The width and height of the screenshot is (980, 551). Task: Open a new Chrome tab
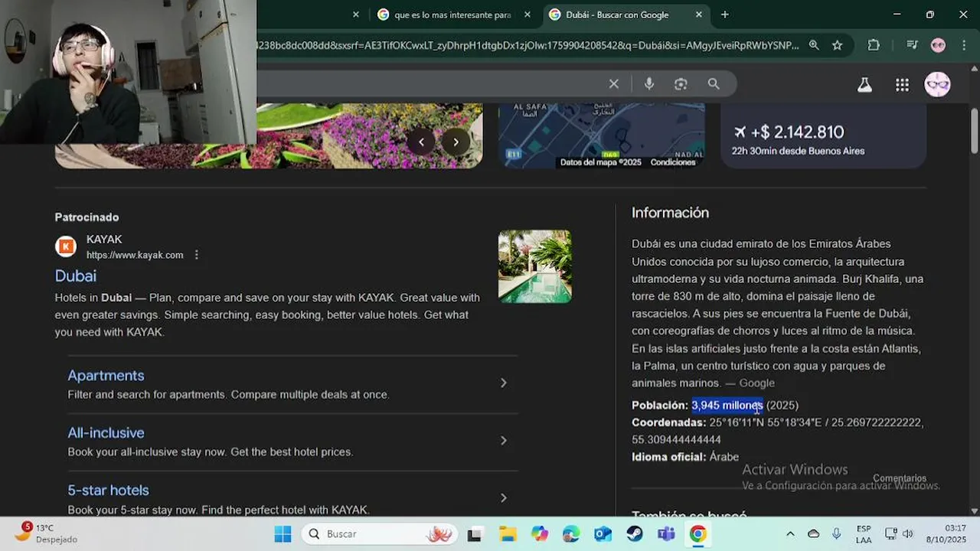pyautogui.click(x=725, y=15)
